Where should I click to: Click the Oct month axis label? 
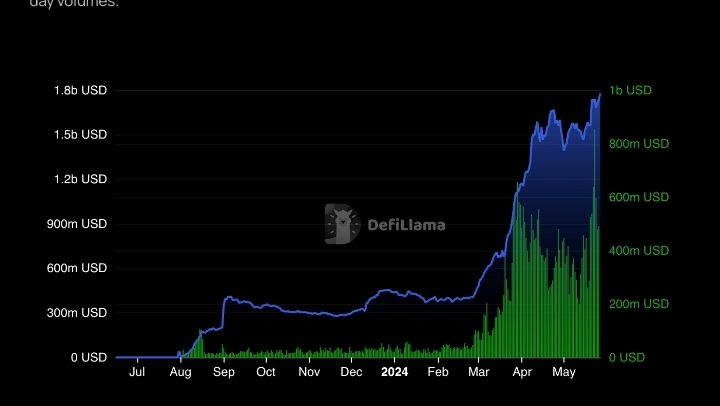266,372
